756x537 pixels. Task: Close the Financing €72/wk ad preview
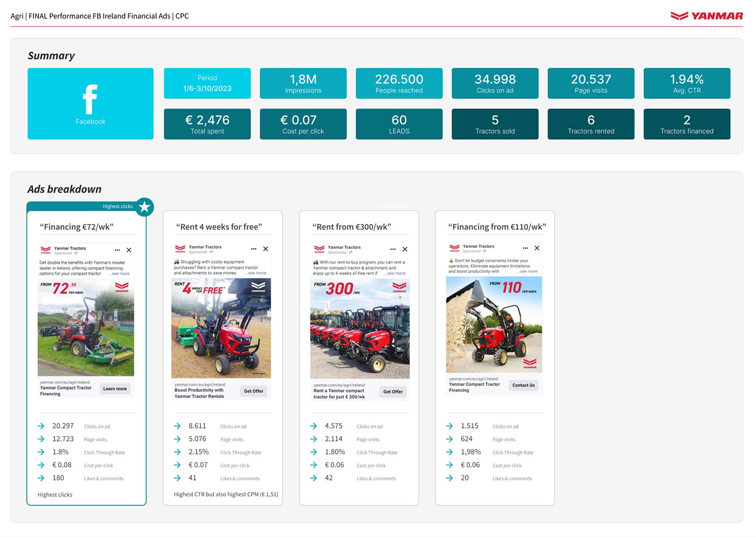(129, 250)
